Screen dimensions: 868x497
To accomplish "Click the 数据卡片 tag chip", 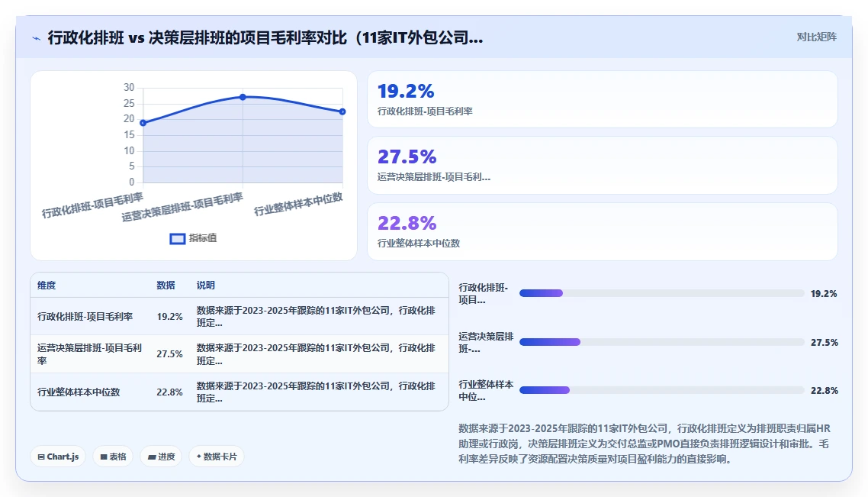I will (x=217, y=457).
